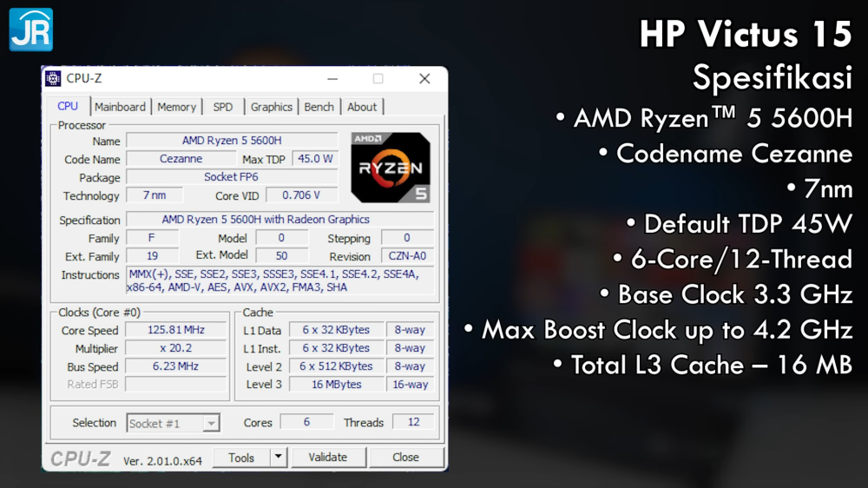Click the processor Name field

click(x=232, y=141)
